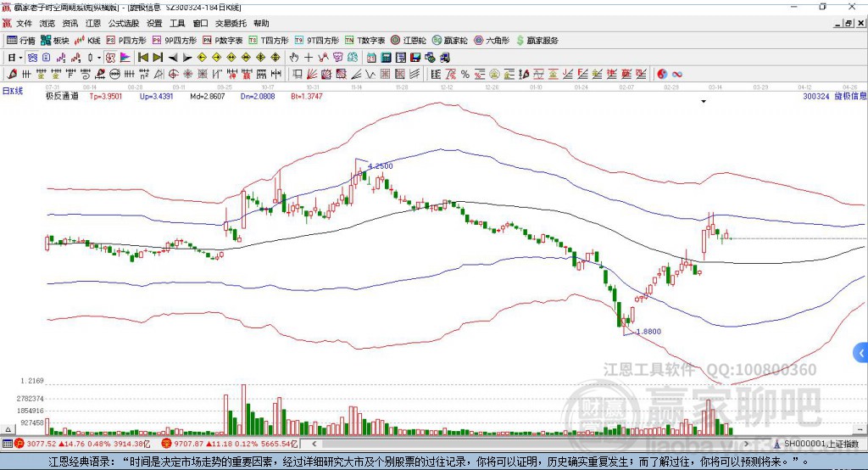Open the 文件 menu

coord(25,23)
